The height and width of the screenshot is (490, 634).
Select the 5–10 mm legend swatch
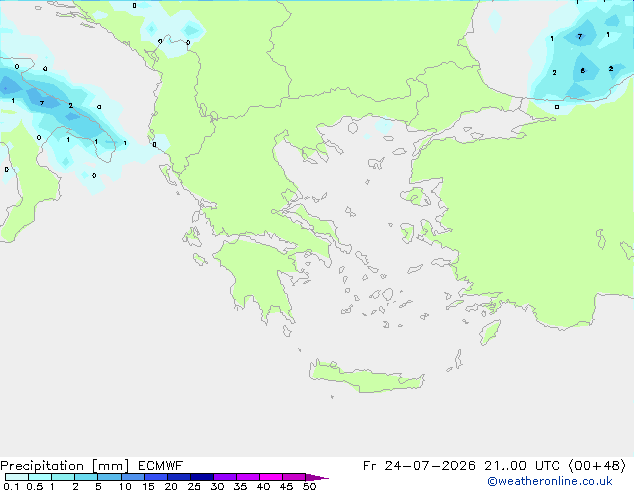click(x=109, y=477)
